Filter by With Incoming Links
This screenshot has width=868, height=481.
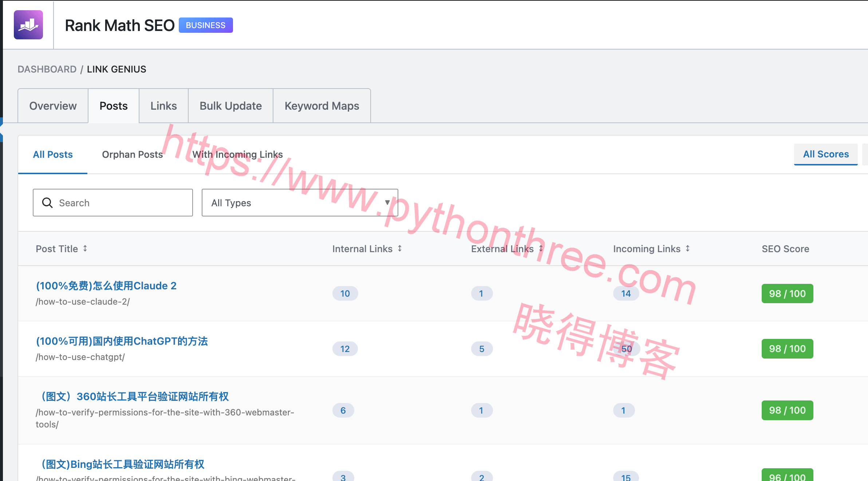pyautogui.click(x=237, y=155)
